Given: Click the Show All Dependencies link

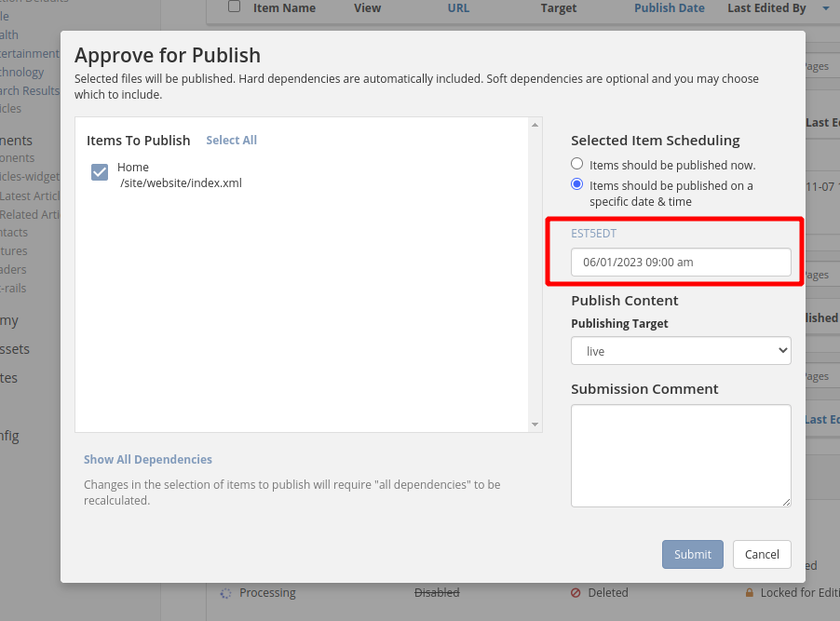Looking at the screenshot, I should (147, 459).
